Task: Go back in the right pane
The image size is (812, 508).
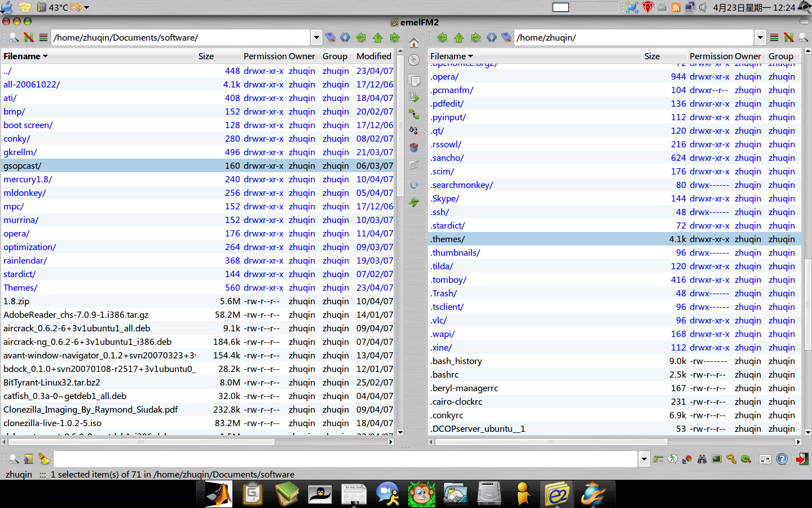Action: (x=442, y=37)
